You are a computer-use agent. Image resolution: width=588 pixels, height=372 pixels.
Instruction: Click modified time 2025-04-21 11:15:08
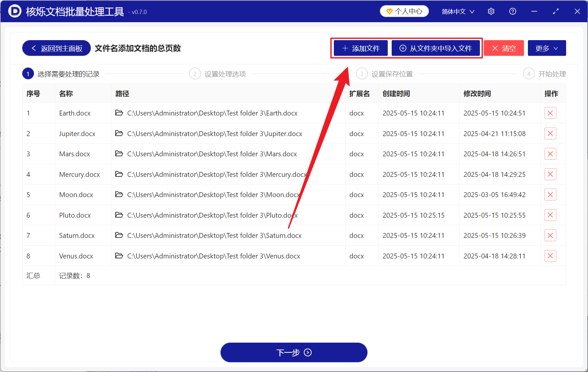495,133
